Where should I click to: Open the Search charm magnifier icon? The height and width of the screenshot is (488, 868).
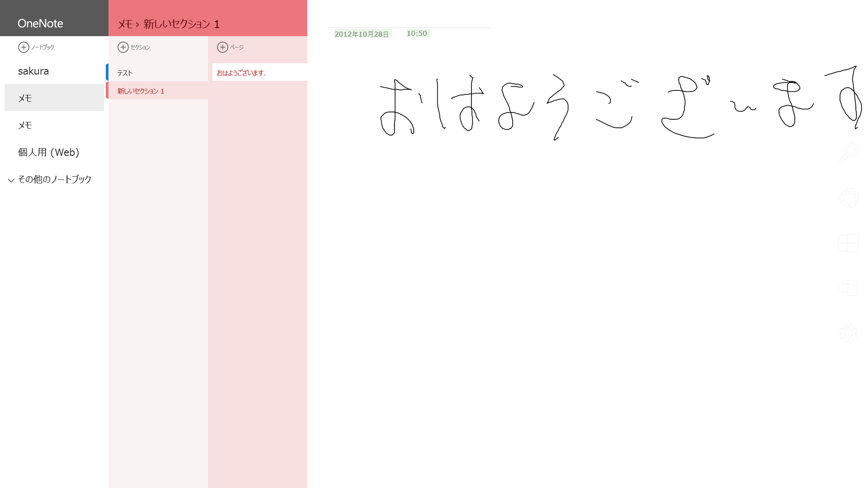coord(849,153)
